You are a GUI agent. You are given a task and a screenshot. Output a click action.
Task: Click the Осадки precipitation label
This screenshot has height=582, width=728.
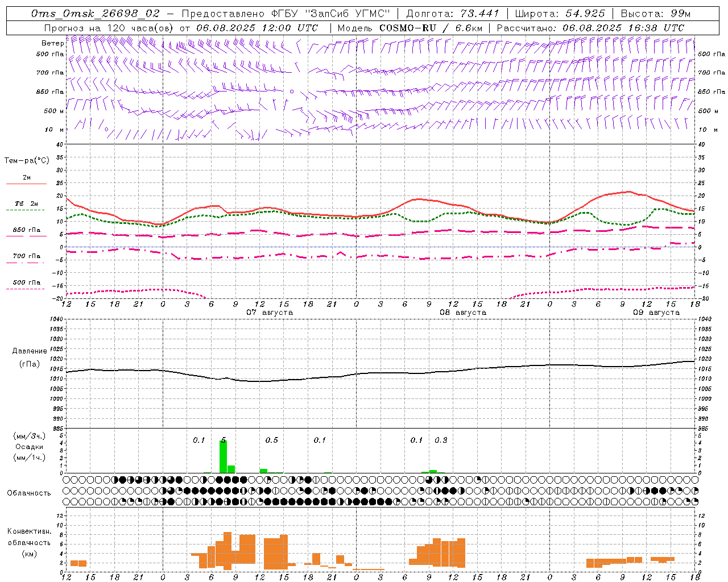pos(30,447)
